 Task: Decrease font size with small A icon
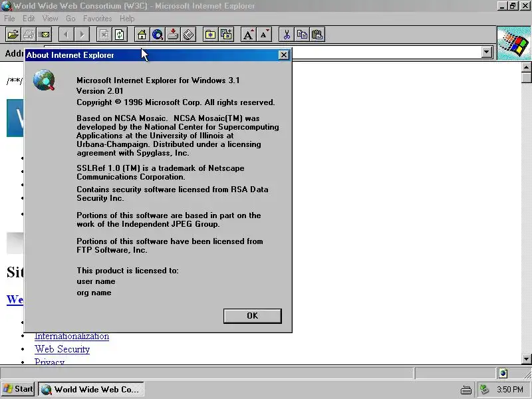click(x=264, y=35)
